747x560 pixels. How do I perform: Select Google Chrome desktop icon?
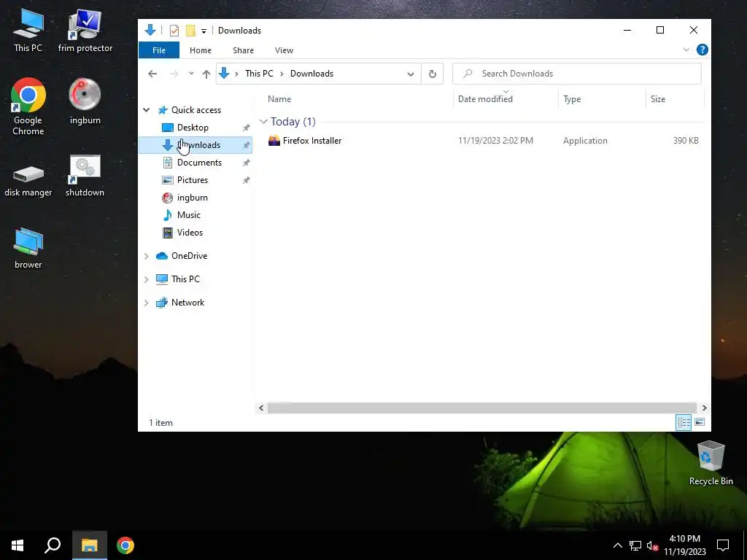pos(28,106)
